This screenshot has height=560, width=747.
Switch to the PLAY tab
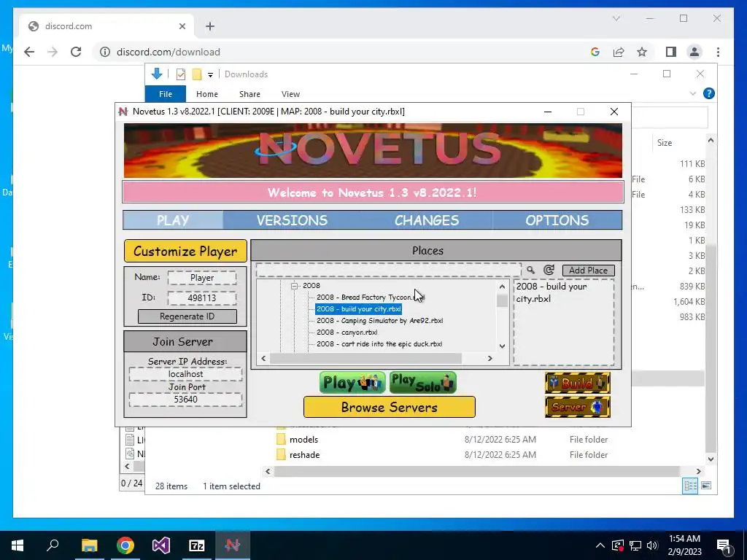[173, 220]
